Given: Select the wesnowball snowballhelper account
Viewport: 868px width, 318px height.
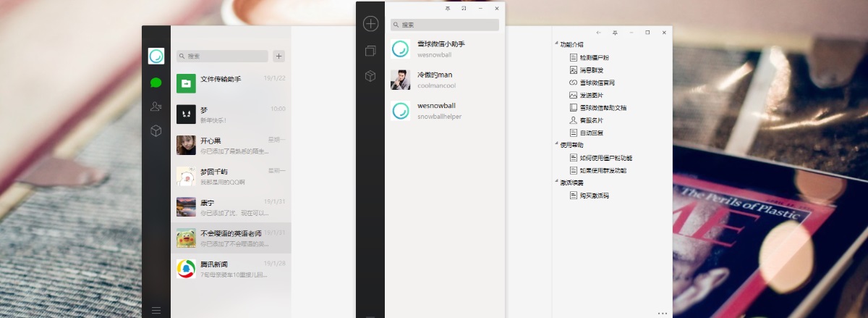Looking at the screenshot, I should [x=445, y=110].
